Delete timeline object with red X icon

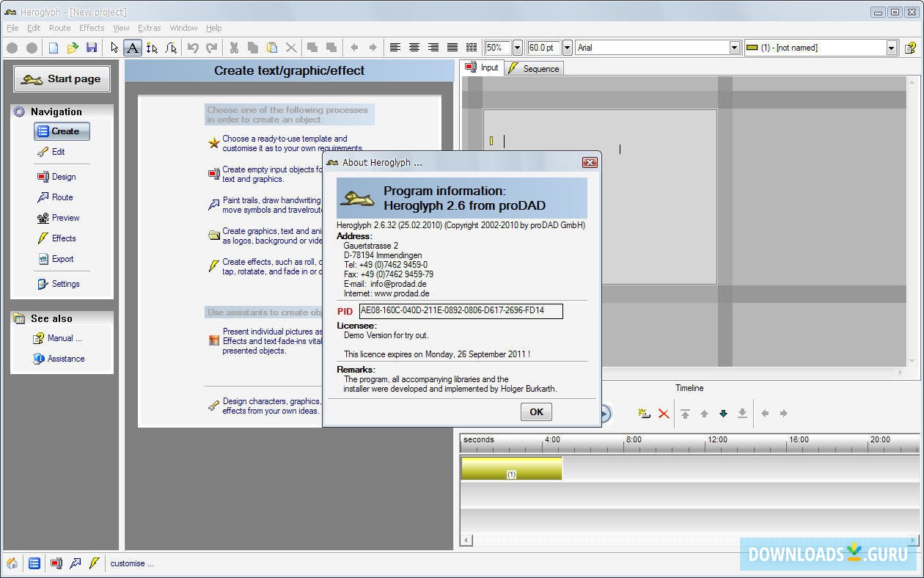(x=664, y=414)
